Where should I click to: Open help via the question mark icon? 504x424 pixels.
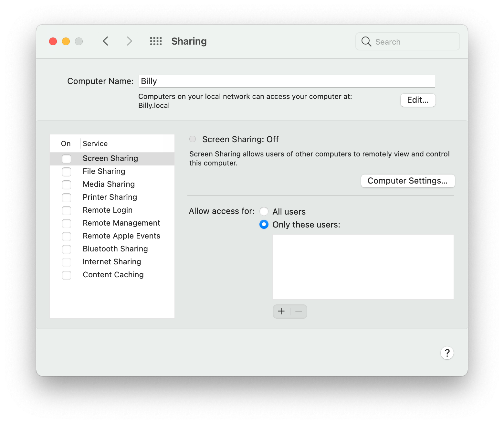pos(447,353)
